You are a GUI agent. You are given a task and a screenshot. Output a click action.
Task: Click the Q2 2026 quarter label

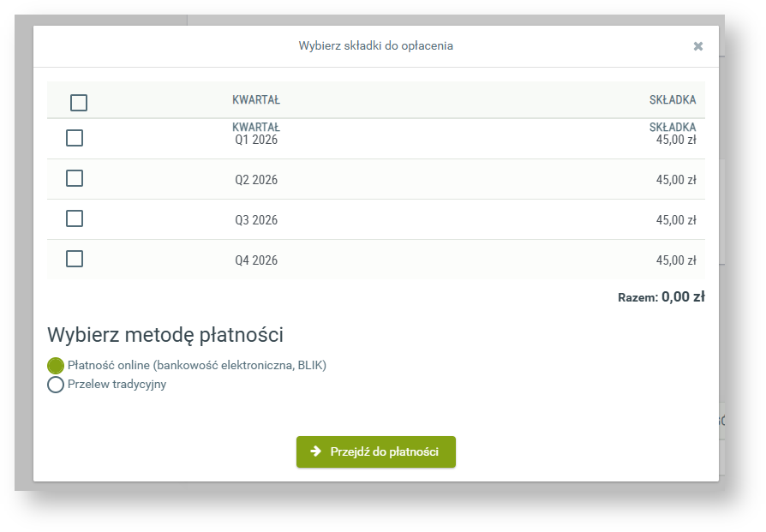[x=256, y=180]
